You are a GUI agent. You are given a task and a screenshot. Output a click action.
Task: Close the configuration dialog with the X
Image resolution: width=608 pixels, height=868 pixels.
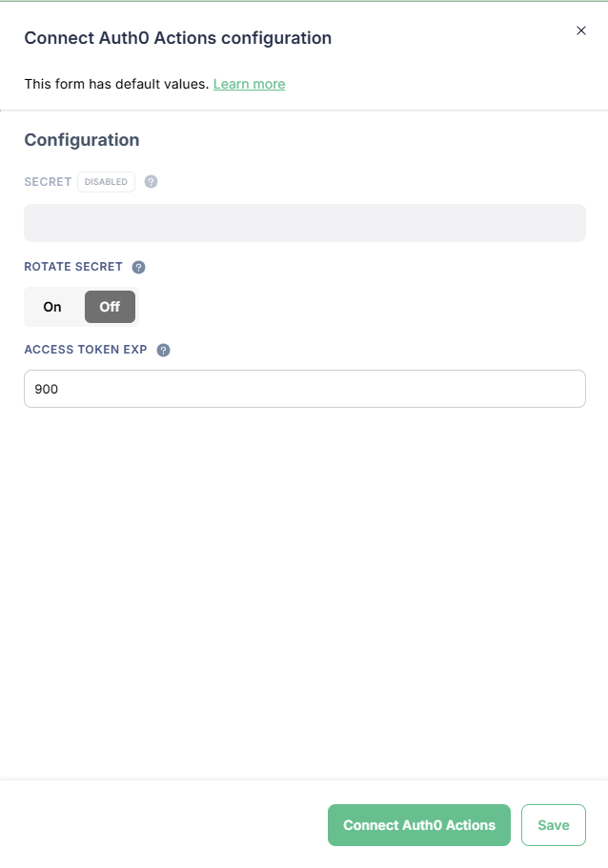tap(581, 30)
